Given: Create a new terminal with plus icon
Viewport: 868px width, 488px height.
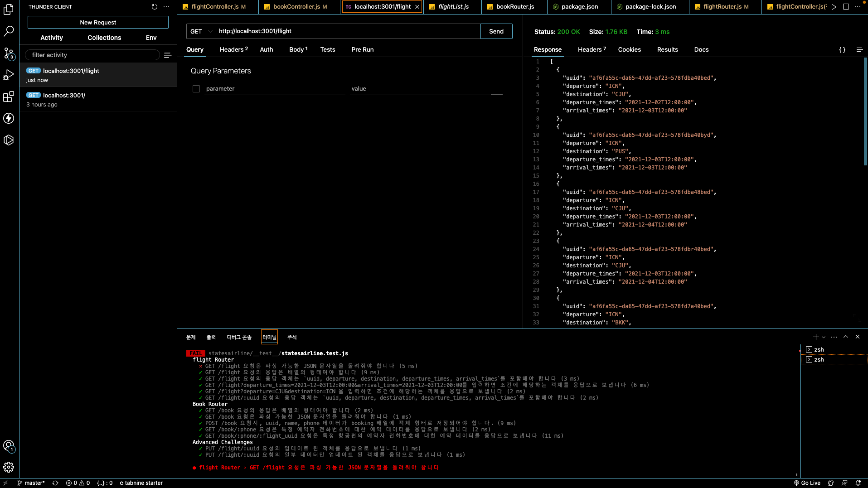Looking at the screenshot, I should click(816, 337).
